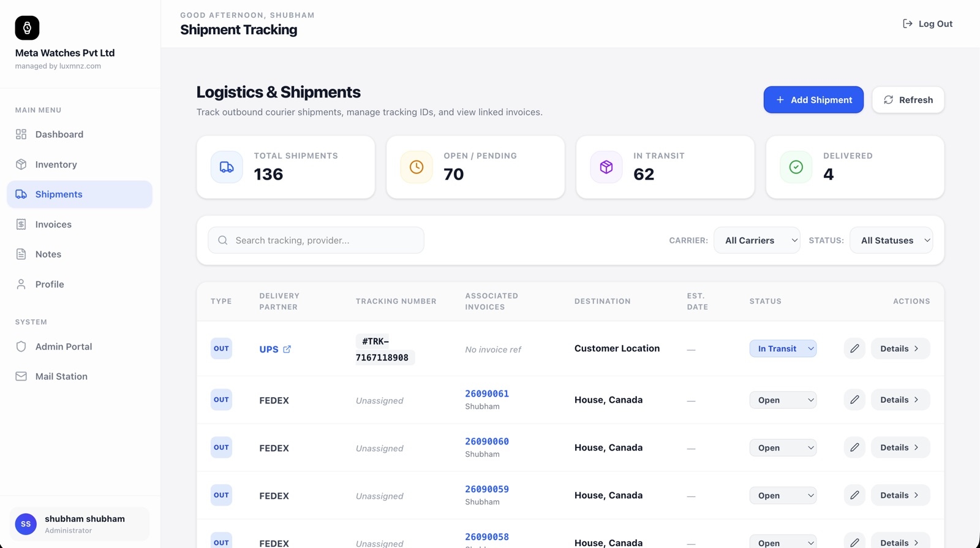
Task: Click the shubham shubham Administrator profile card
Action: (80, 524)
